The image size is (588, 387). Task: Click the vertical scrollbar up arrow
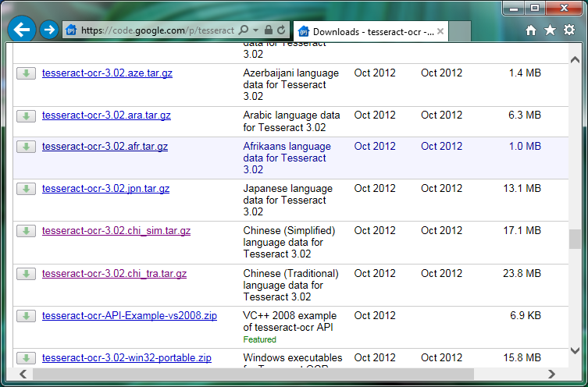pos(575,60)
